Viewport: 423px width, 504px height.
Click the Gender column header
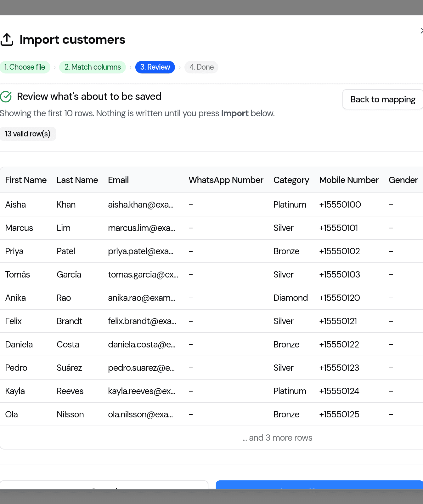(403, 180)
